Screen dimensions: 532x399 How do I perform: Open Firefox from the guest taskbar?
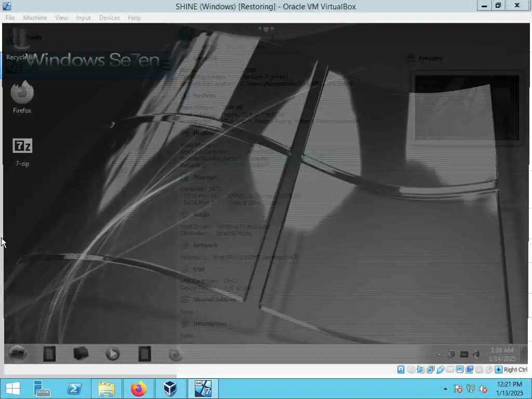tap(176, 354)
